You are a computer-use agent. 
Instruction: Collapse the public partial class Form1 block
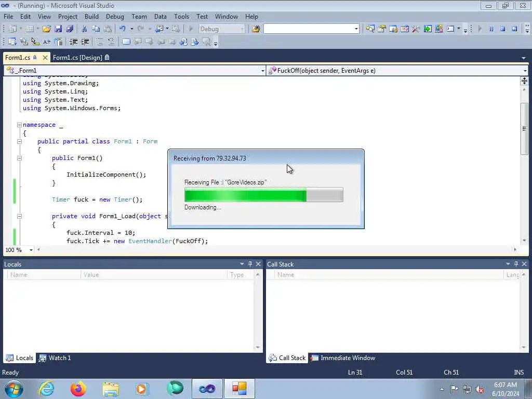19,141
